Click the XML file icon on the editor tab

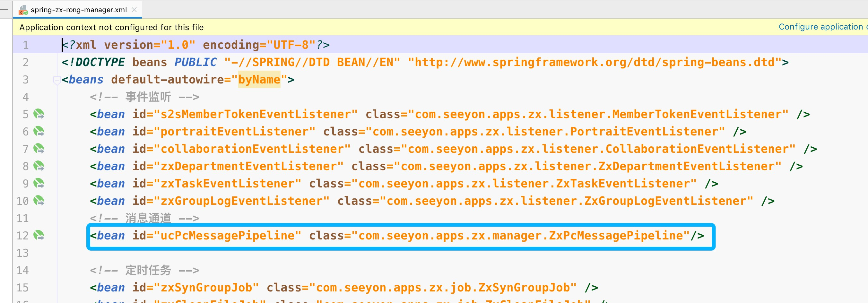tap(23, 10)
